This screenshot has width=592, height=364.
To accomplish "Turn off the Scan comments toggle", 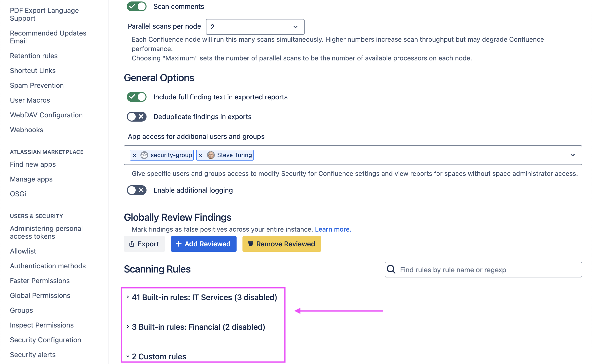I will click(137, 6).
